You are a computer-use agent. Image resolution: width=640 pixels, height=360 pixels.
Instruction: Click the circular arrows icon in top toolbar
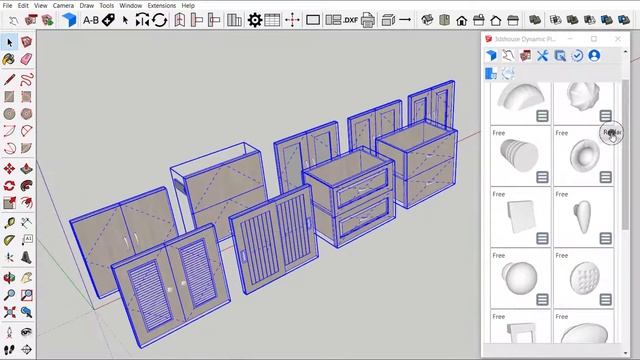tap(160, 20)
